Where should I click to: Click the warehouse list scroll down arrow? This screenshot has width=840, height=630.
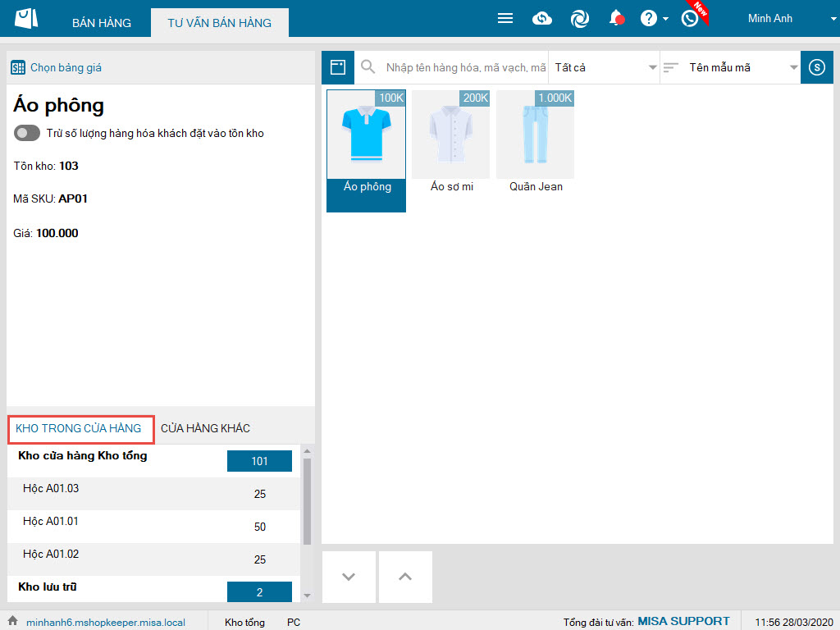pyautogui.click(x=307, y=596)
